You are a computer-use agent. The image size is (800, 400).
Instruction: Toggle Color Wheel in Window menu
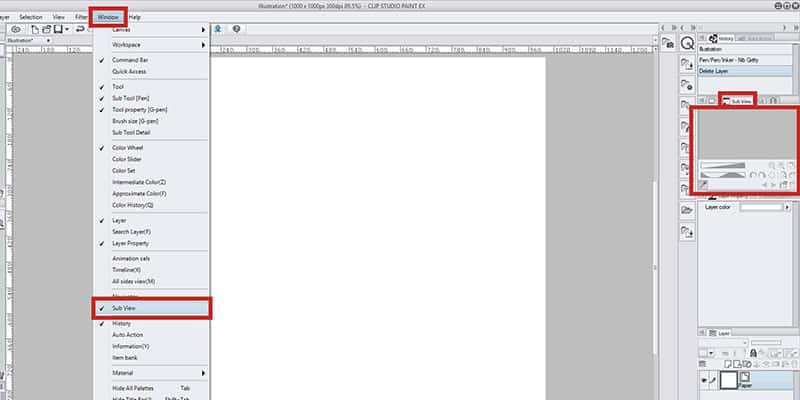[151, 148]
